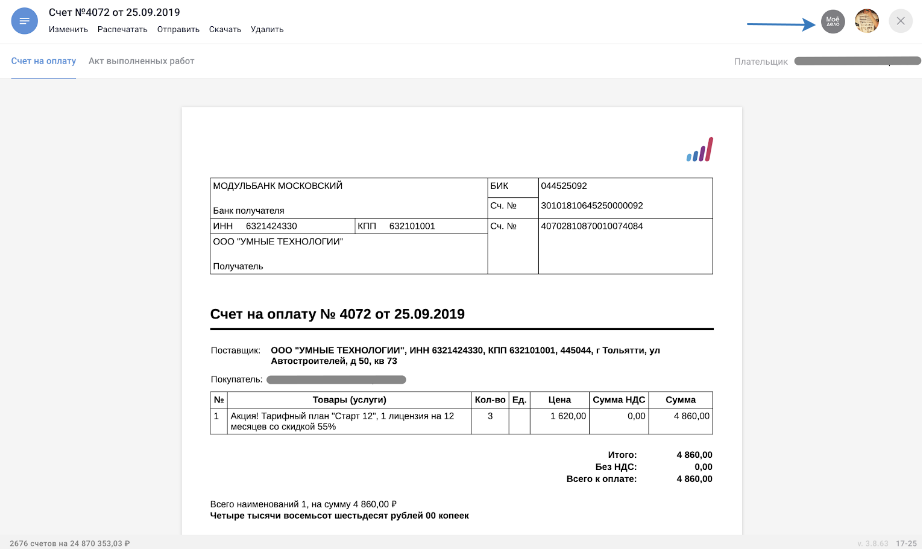Click the БИК value 044525092
922x549 pixels.
[x=564, y=186]
